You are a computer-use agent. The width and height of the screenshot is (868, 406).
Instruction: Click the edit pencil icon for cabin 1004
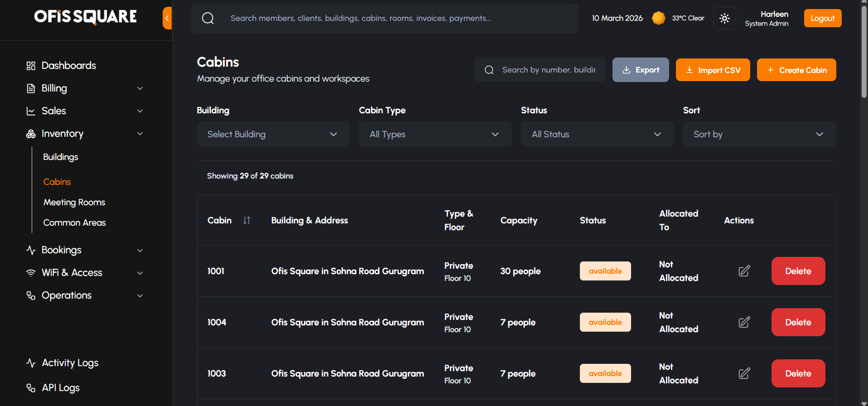(744, 322)
